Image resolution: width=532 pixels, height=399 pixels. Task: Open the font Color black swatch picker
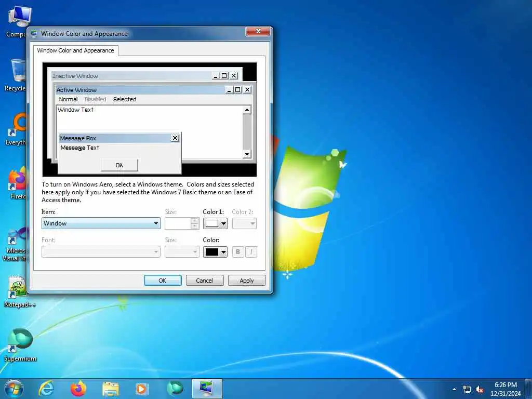point(215,252)
